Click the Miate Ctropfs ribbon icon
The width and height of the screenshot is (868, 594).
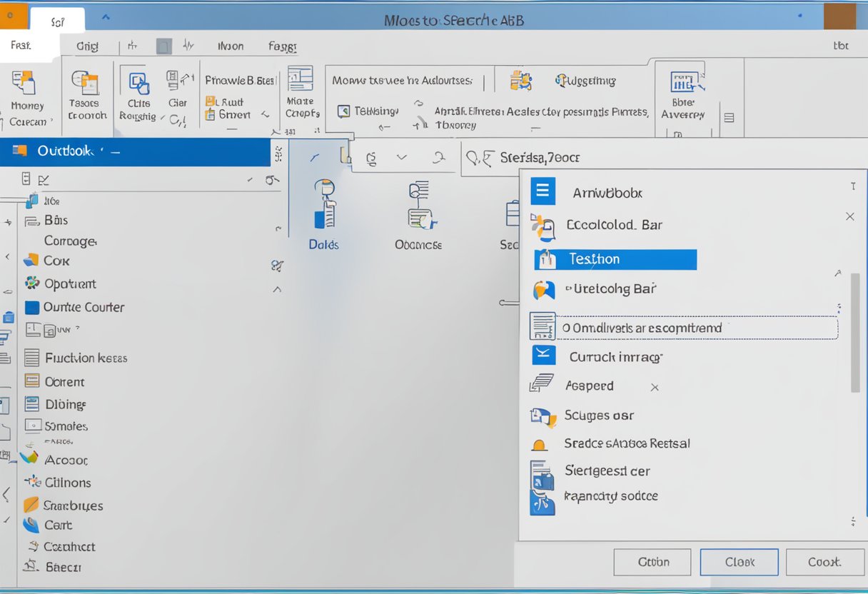301,79
